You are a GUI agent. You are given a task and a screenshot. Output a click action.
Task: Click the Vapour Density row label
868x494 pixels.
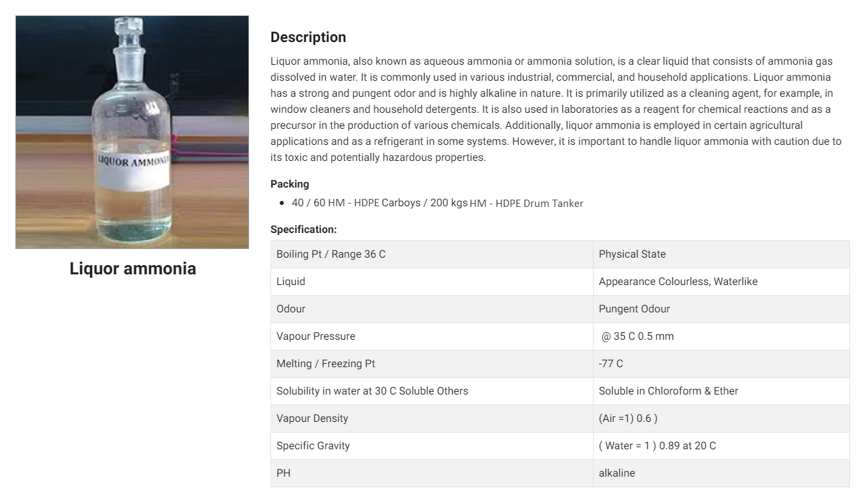(312, 419)
